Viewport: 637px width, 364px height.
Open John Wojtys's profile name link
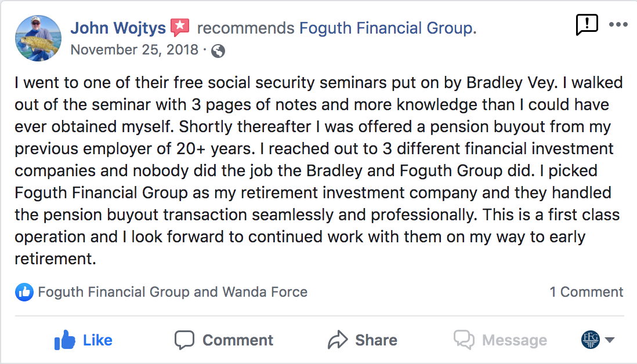pos(118,28)
